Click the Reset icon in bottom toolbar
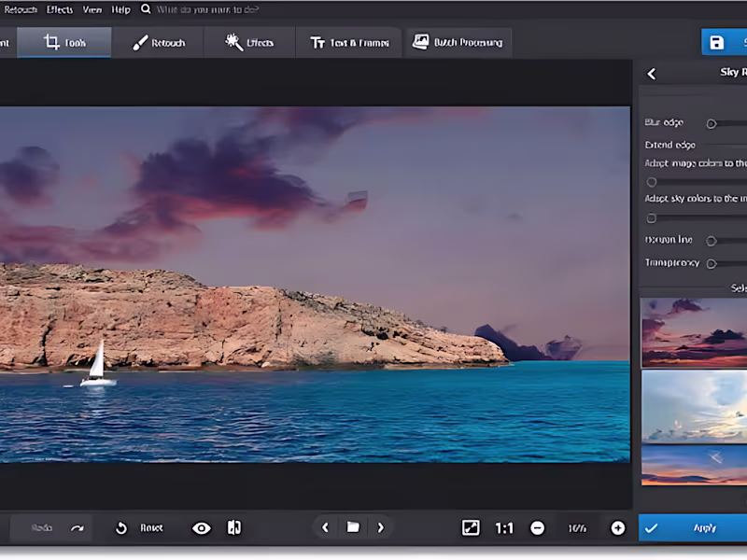The height and width of the screenshot is (560, 747). coord(120,528)
